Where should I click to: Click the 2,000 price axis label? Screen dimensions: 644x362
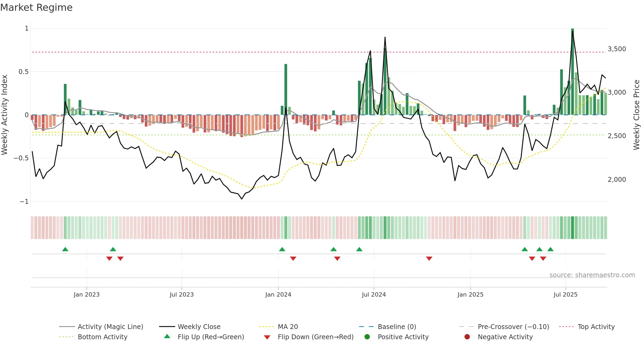[617, 180]
